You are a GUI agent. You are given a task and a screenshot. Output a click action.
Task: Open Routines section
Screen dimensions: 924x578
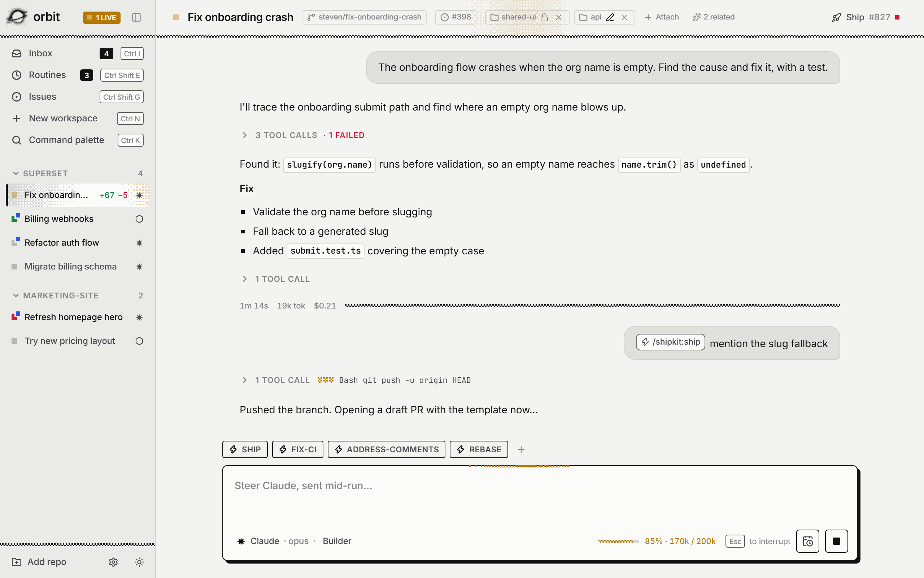coord(78,75)
